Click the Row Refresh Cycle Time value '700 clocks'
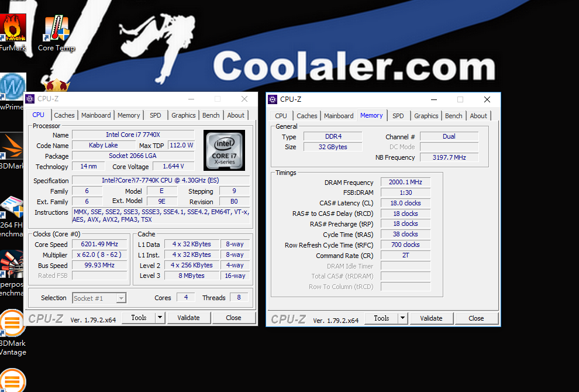 pos(405,245)
